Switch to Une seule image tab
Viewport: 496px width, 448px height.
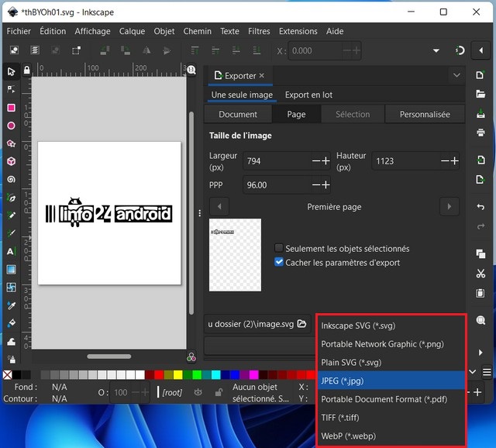pyautogui.click(x=242, y=95)
